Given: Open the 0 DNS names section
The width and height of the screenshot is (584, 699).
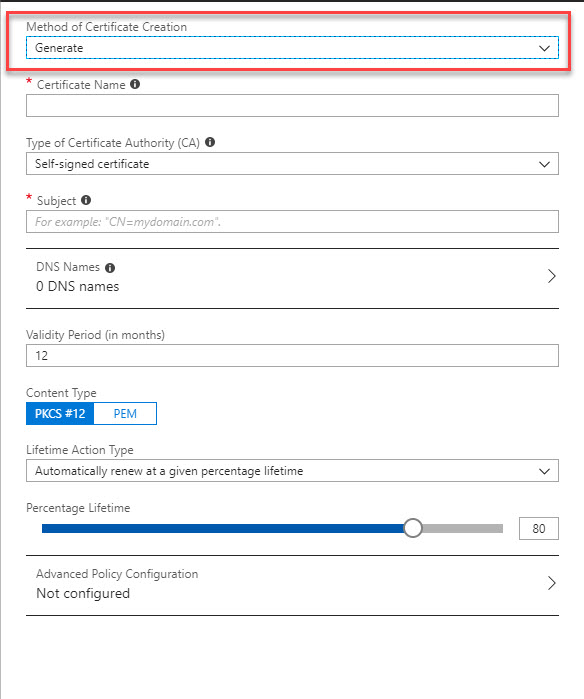Looking at the screenshot, I should point(292,278).
